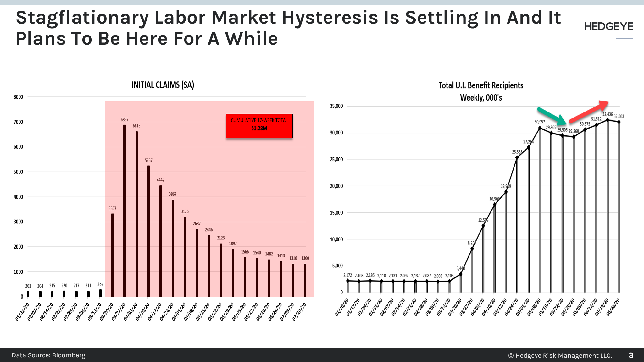Select the Total U.I. Benefit Recipients title
644x362 pixels.
tap(481, 85)
